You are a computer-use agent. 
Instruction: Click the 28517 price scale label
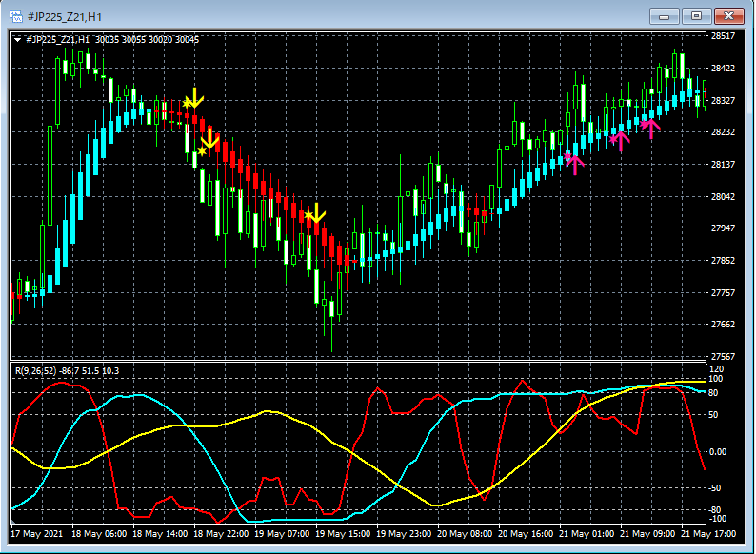click(x=723, y=35)
